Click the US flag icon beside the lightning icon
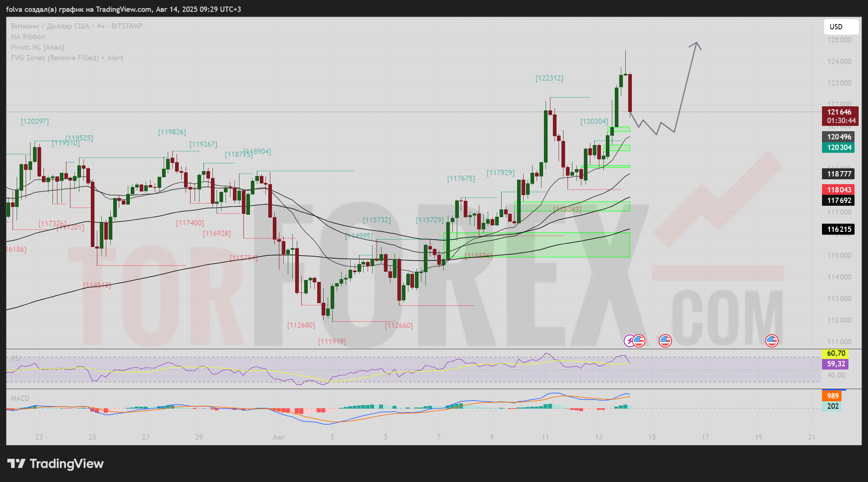The width and height of the screenshot is (868, 482). (639, 341)
